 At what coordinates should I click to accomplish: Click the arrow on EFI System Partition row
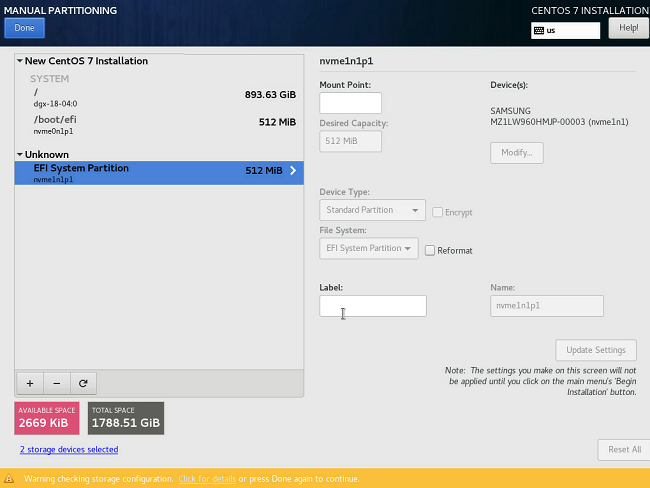coord(293,171)
